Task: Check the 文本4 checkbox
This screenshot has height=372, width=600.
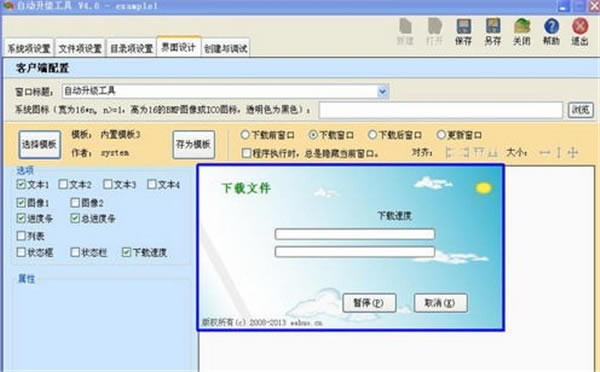Action: 152,184
